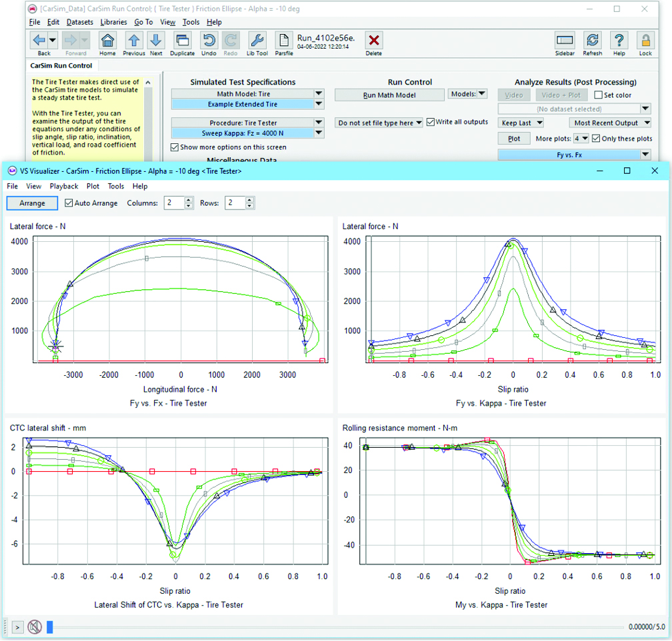Screen dimensions: 672x641
Task: Open the More plots count dropdown
Action: (581, 139)
